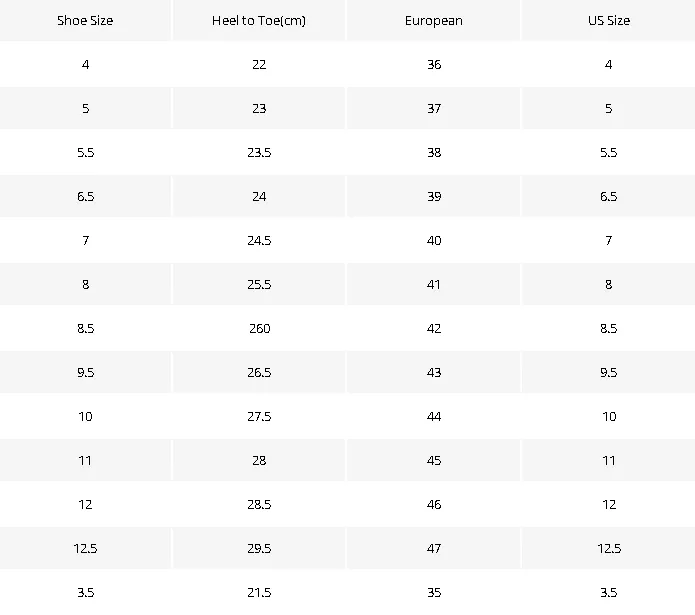Click European size 43 cell
The width and height of the screenshot is (695, 615).
[x=433, y=372]
